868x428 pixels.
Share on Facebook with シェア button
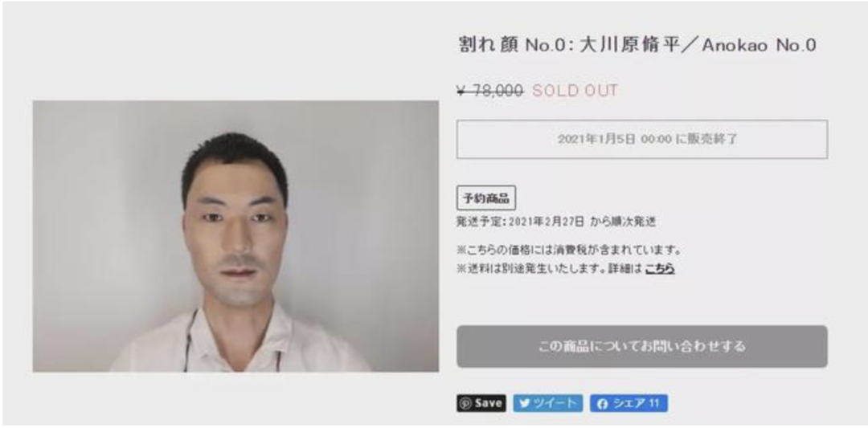[x=628, y=403]
